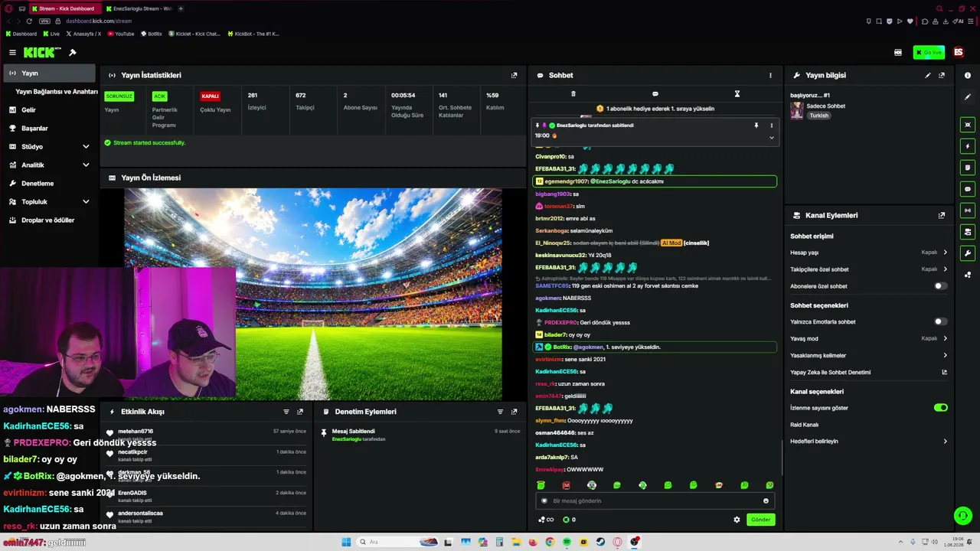The height and width of the screenshot is (551, 980).
Task: Click the Gönder send button
Action: 760,520
